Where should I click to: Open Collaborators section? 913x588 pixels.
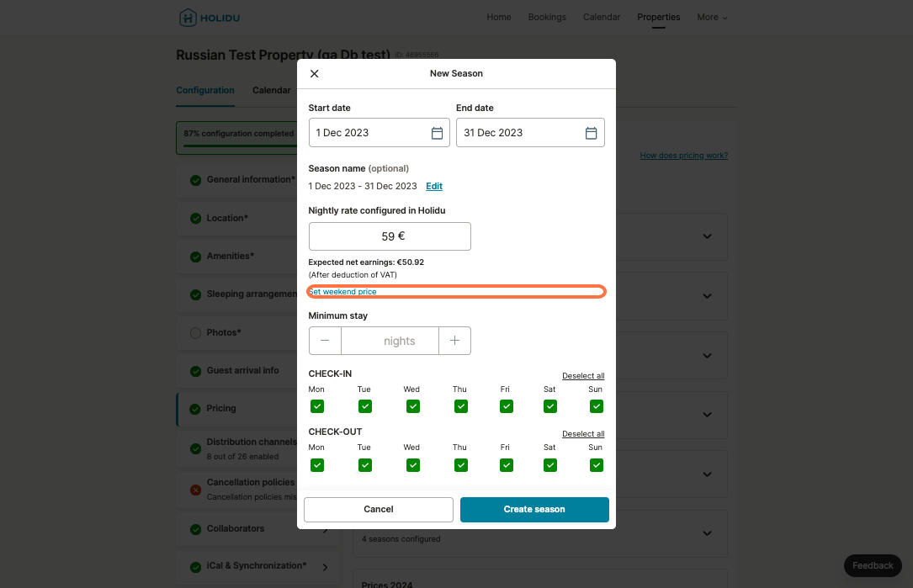tap(237, 528)
